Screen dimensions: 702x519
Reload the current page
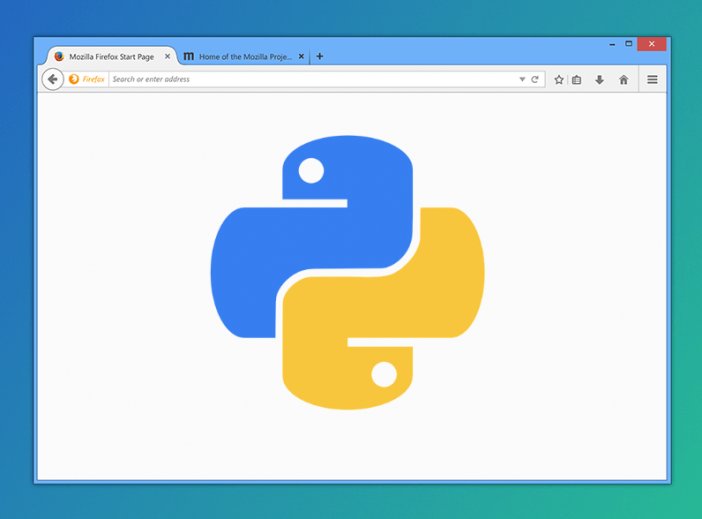click(535, 79)
